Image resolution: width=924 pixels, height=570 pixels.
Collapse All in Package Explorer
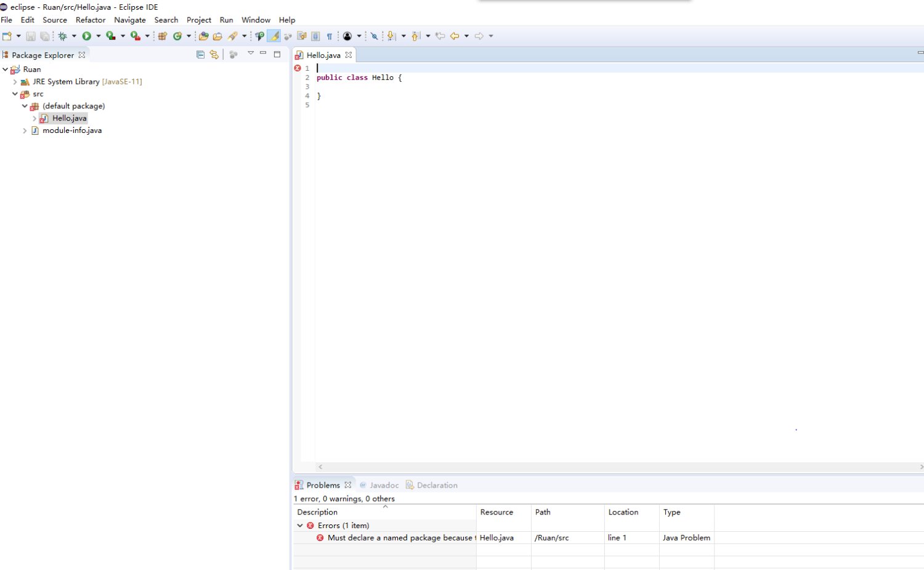coord(200,55)
